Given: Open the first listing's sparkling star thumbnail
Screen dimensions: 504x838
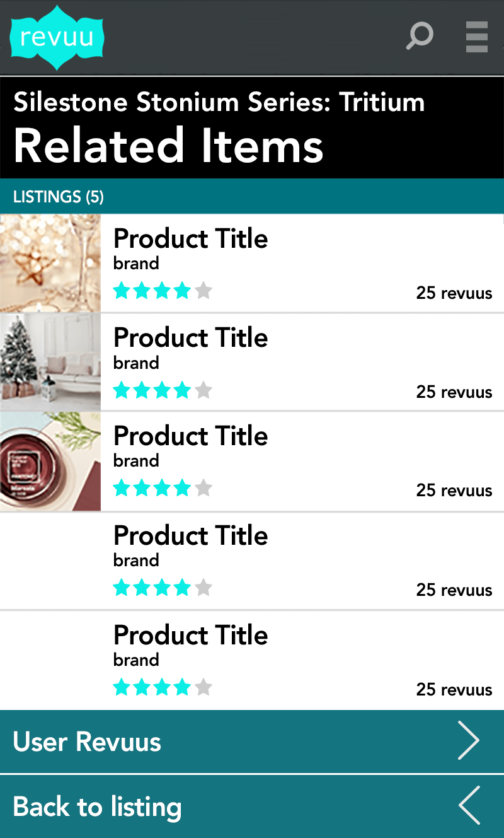Looking at the screenshot, I should pyautogui.click(x=50, y=263).
